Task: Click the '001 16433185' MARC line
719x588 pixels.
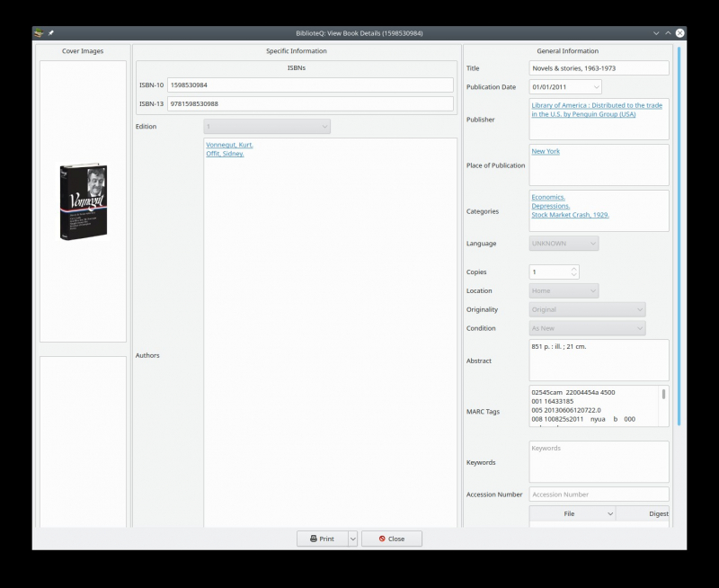Action: (553, 401)
